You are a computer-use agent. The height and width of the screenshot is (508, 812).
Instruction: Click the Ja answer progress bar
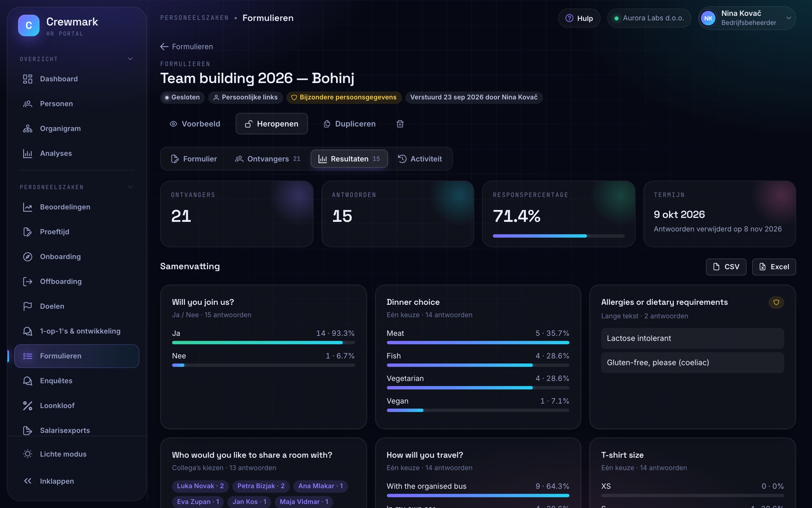point(263,342)
